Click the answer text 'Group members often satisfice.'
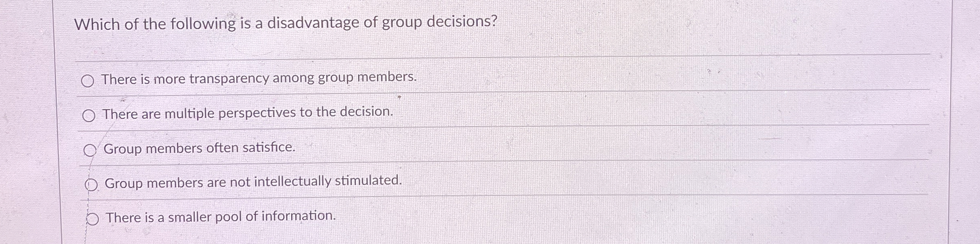The image size is (980, 244). tap(200, 148)
